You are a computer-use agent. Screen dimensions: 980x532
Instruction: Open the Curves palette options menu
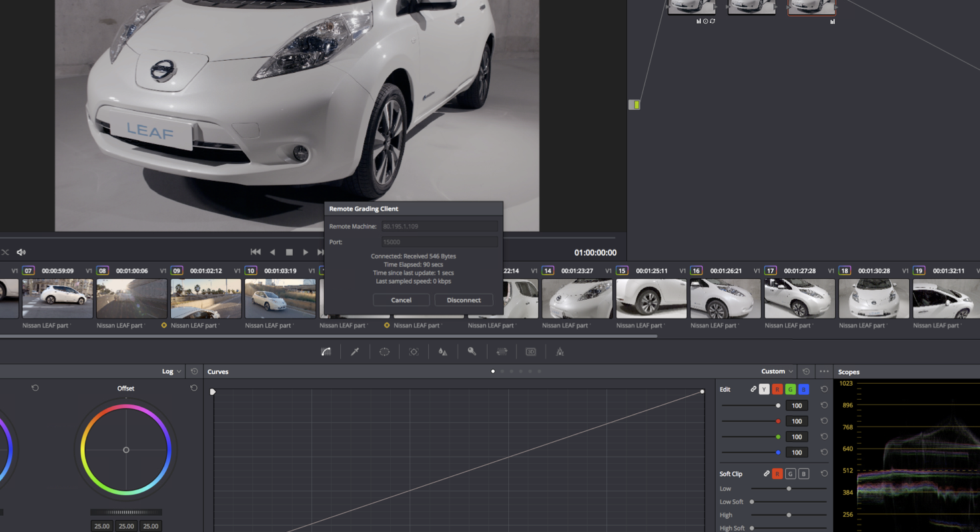(x=825, y=371)
